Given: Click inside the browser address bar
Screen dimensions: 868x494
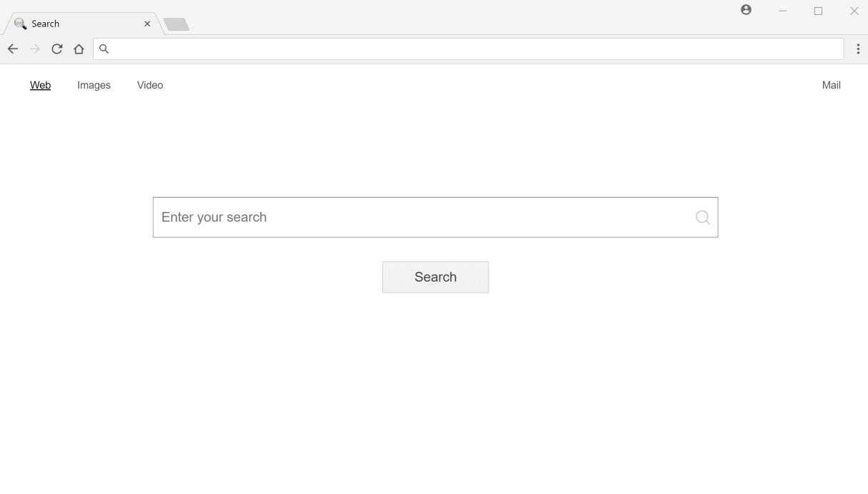Looking at the screenshot, I should tap(429, 49).
